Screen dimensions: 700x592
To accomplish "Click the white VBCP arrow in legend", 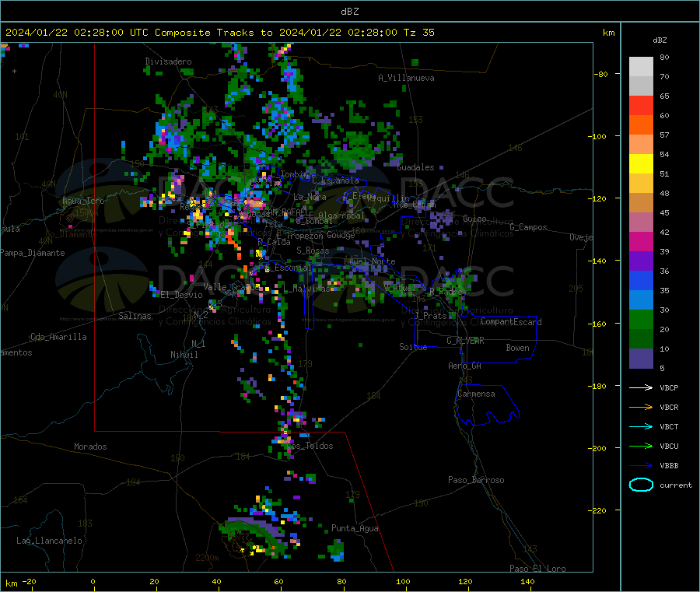I will tap(641, 387).
